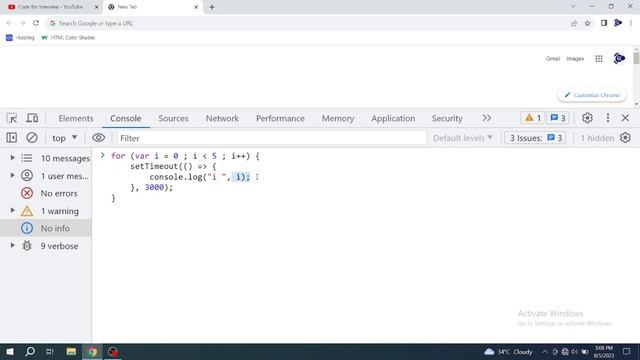Open File Explorer from taskbar
The width and height of the screenshot is (640, 360).
point(71,352)
